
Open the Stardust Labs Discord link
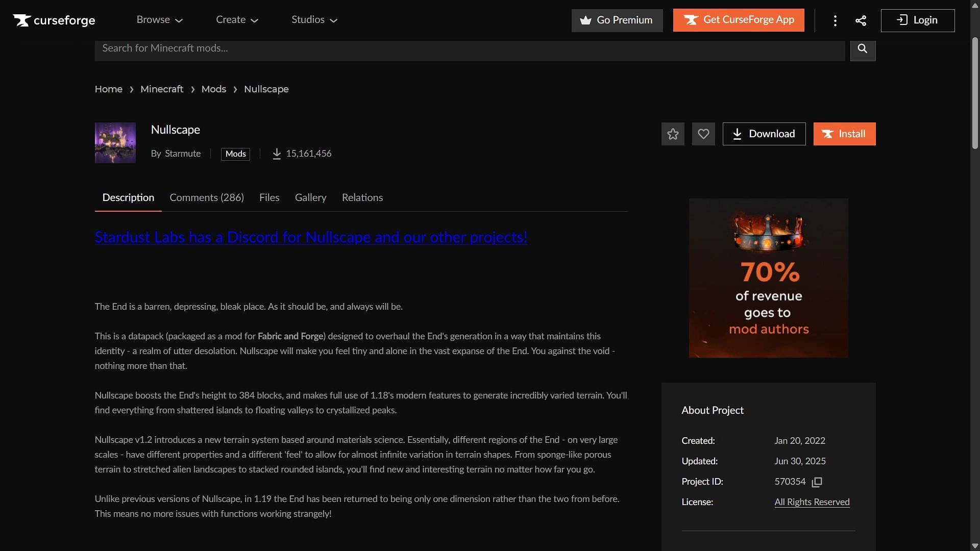(311, 237)
